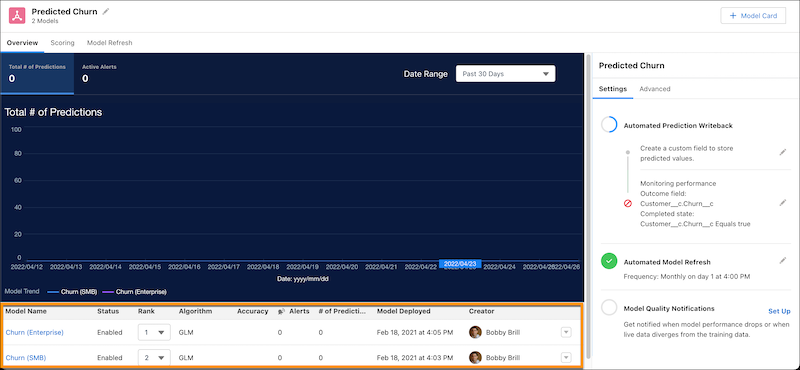Click the Model Card button
800x370 pixels.
point(753,16)
